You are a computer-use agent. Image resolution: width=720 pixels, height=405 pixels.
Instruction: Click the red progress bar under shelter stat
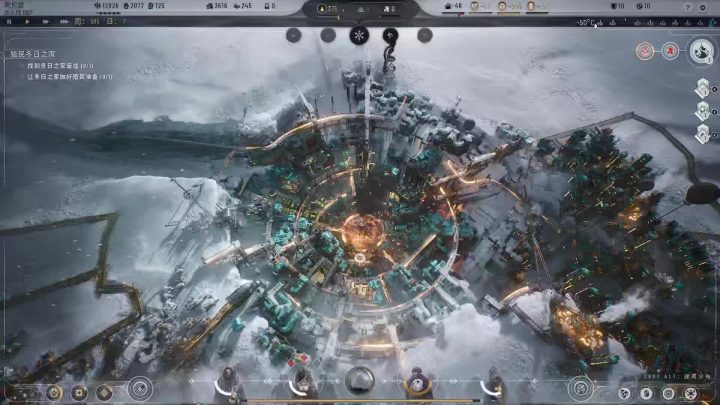click(x=453, y=14)
